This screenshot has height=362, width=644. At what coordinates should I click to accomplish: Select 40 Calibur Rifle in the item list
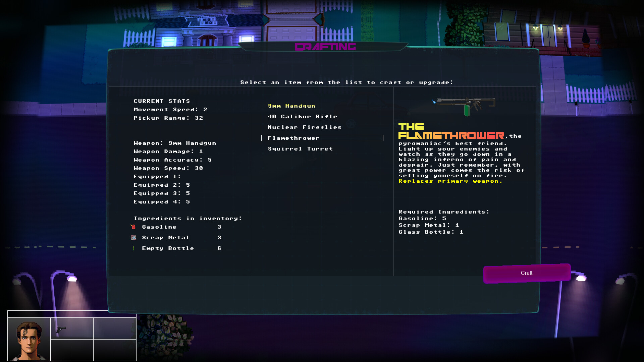[302, 116]
